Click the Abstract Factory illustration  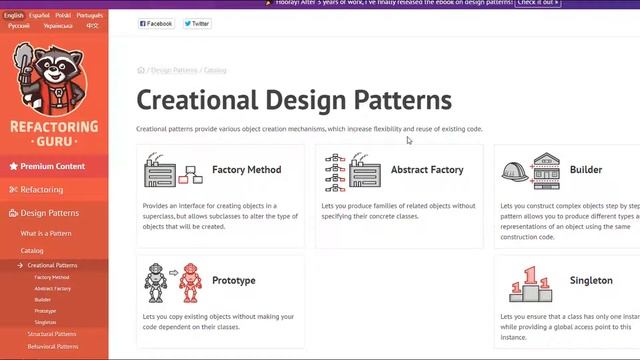[x=353, y=171]
